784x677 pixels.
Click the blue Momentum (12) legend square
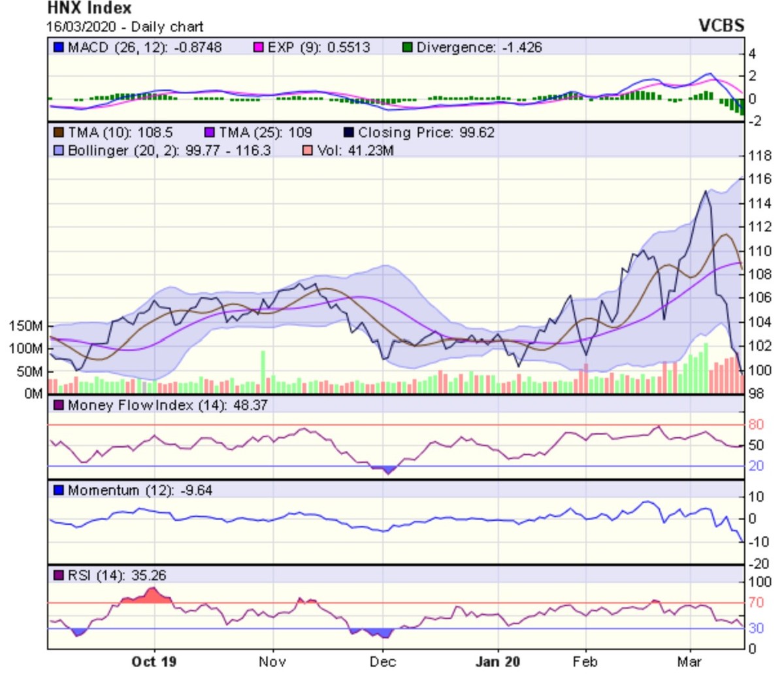pyautogui.click(x=59, y=490)
